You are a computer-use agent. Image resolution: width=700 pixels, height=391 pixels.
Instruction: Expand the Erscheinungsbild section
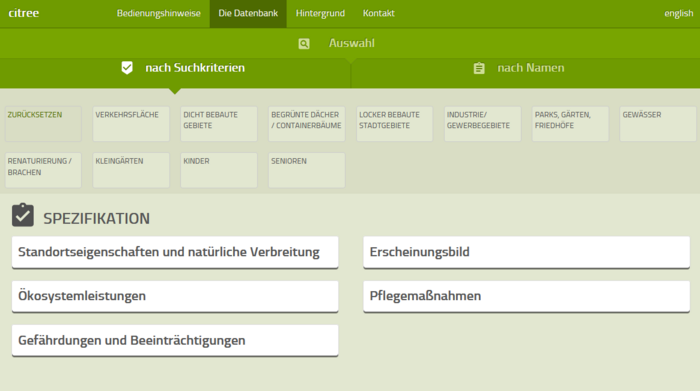pos(526,253)
